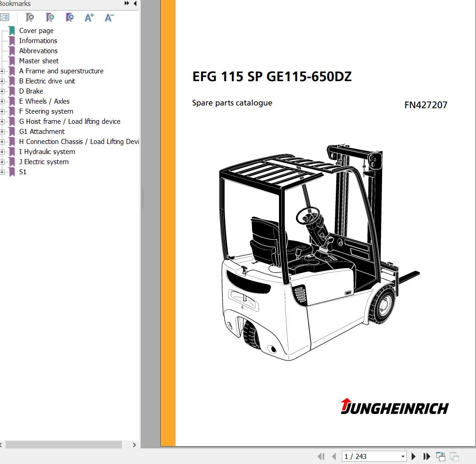Click the Abbrevations bookmark ribbon icon
476x464 pixels.
(x=12, y=51)
